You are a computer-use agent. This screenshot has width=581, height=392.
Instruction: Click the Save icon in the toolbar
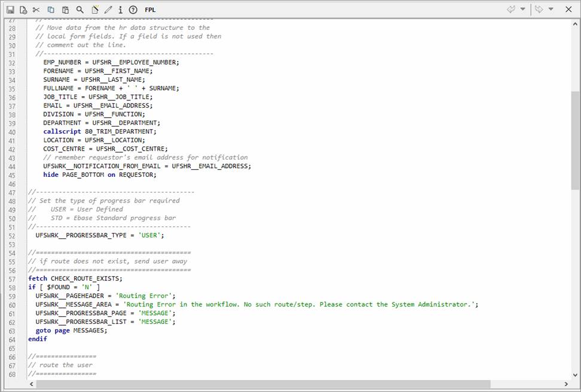[x=10, y=10]
